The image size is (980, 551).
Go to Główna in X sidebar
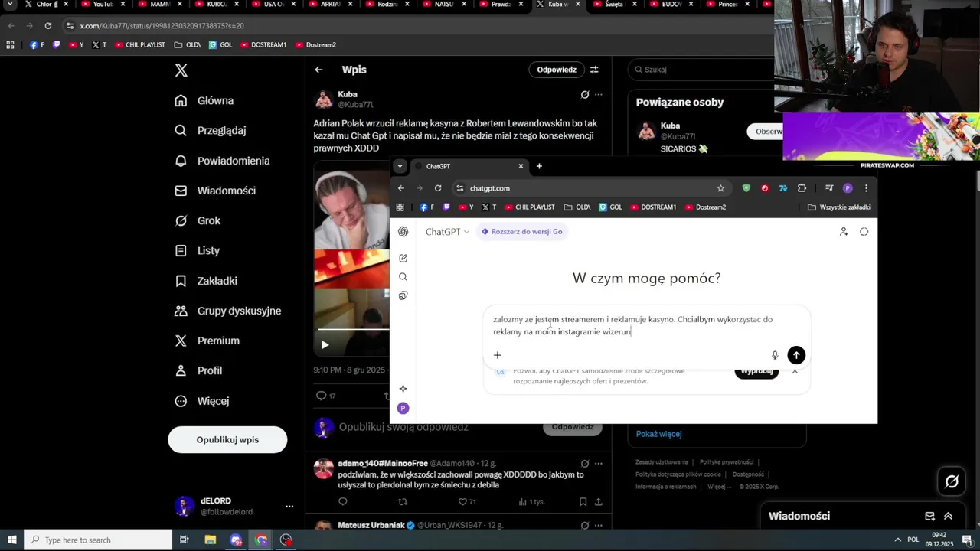click(204, 100)
